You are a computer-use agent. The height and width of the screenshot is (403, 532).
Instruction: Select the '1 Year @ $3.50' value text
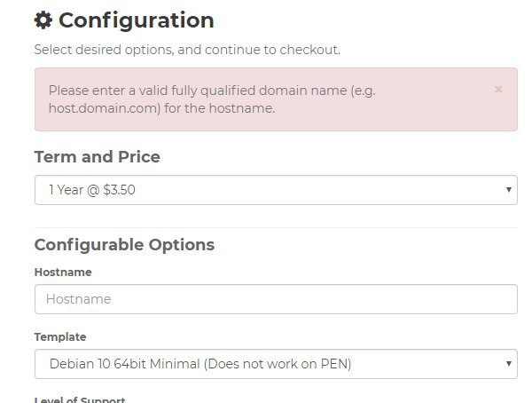point(92,190)
